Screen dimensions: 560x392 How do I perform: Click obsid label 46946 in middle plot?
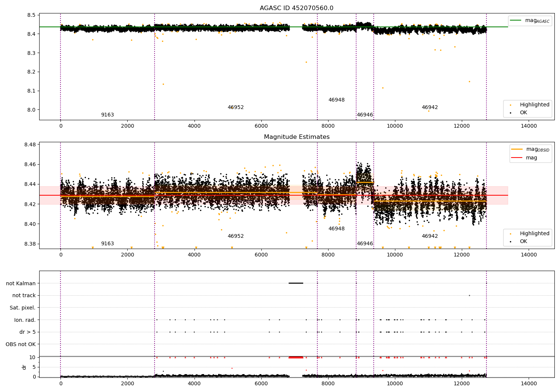coord(365,243)
